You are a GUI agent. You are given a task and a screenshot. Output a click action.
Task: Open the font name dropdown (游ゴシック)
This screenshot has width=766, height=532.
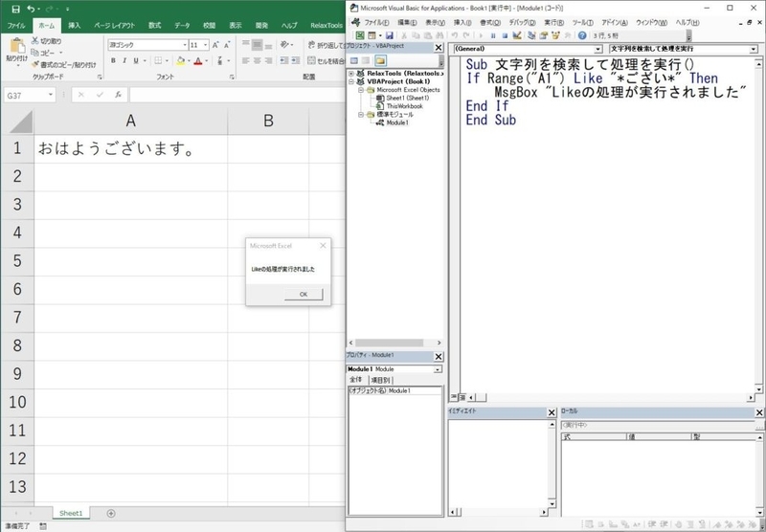coord(185,45)
